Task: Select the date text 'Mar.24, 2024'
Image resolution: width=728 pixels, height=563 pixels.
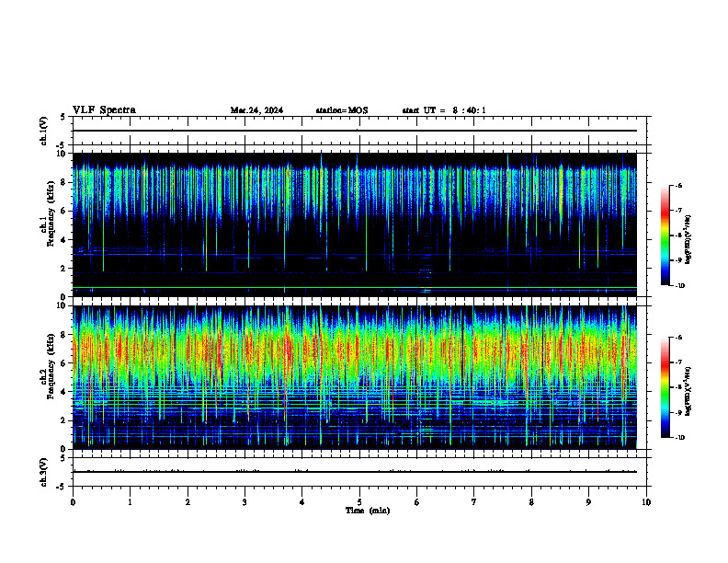Action: coord(256,110)
